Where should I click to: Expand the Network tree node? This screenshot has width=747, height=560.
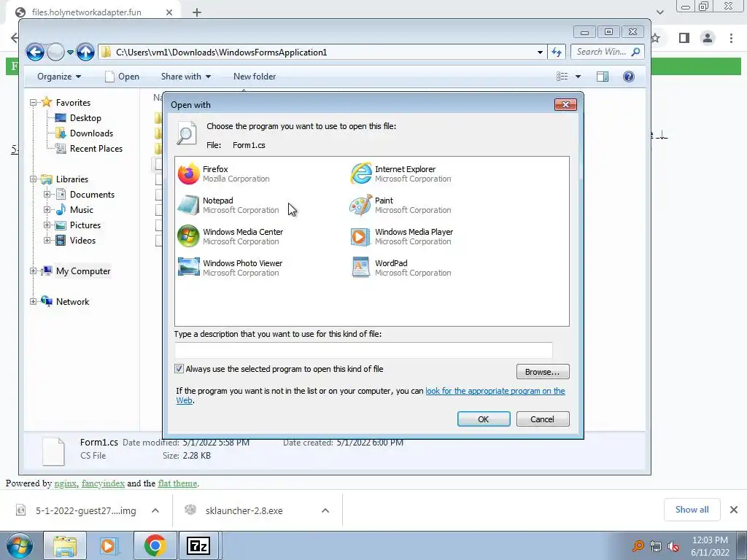[x=33, y=301]
